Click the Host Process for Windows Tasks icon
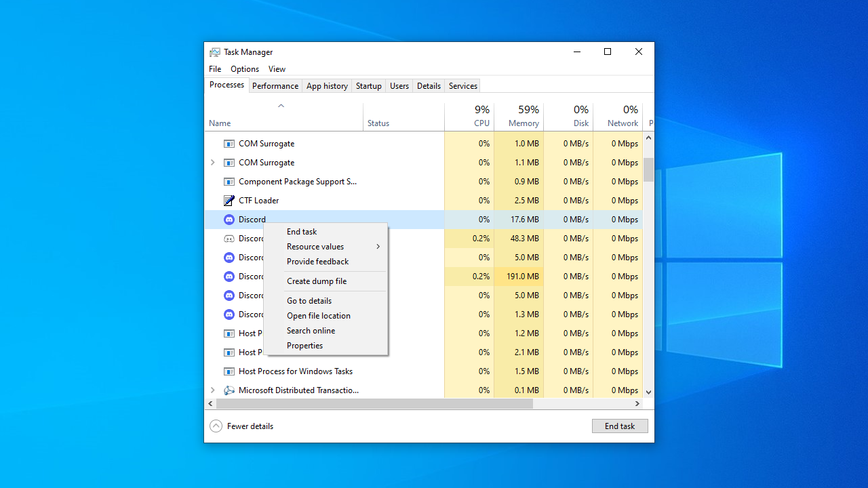 tap(229, 371)
